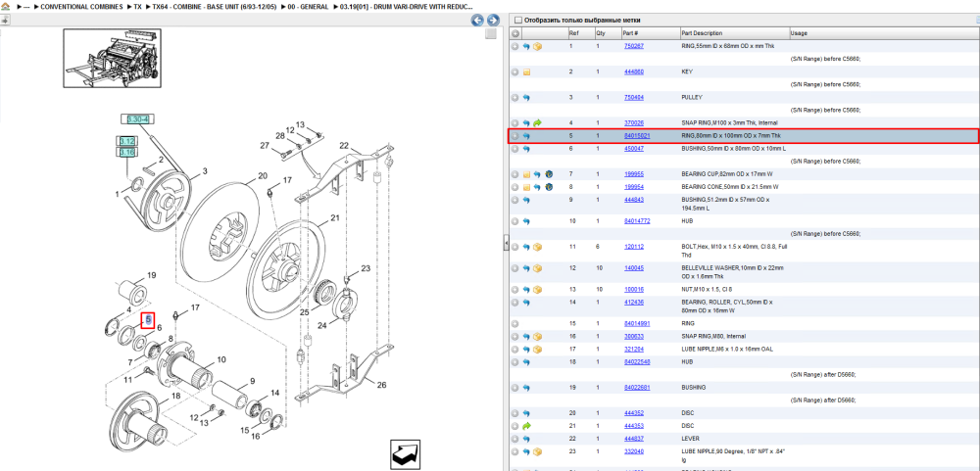Open part number 120112 link
Image resolution: width=980 pixels, height=471 pixels.
click(x=634, y=247)
